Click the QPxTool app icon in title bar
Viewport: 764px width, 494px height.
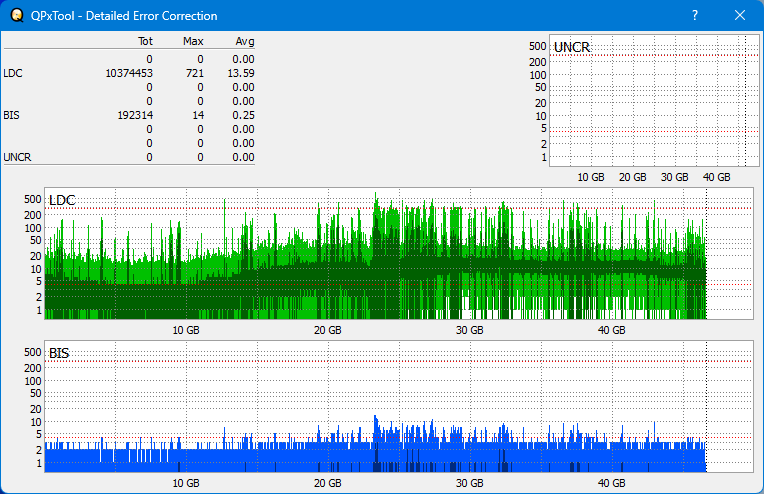(x=14, y=16)
